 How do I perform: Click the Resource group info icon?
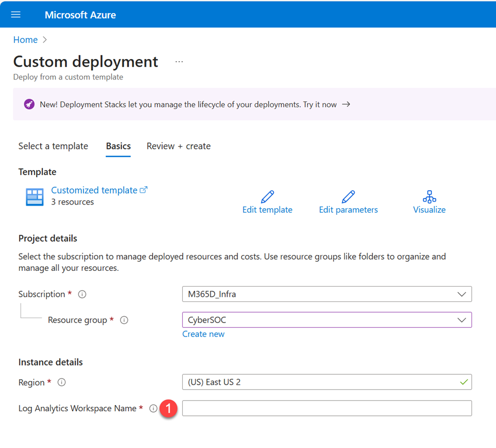tap(124, 320)
